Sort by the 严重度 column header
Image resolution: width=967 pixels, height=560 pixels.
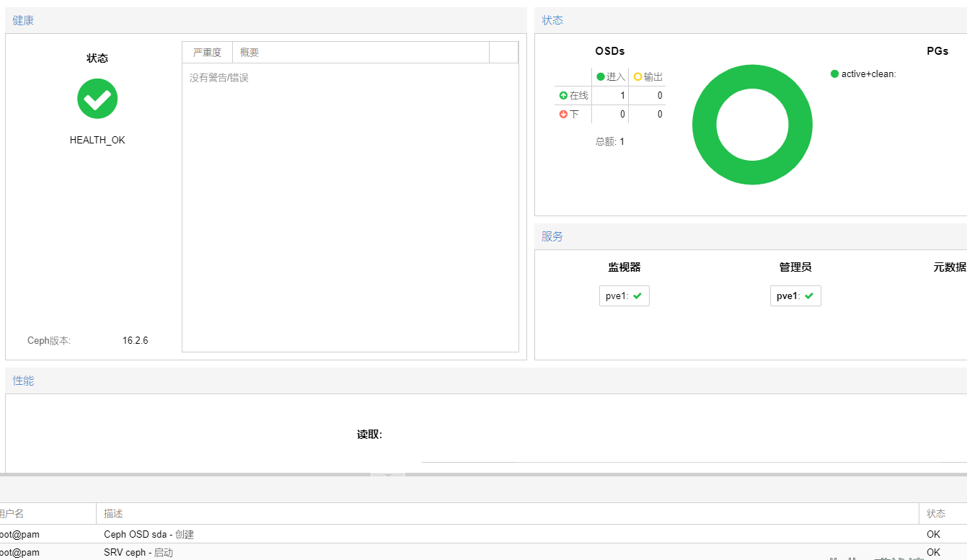[207, 53]
